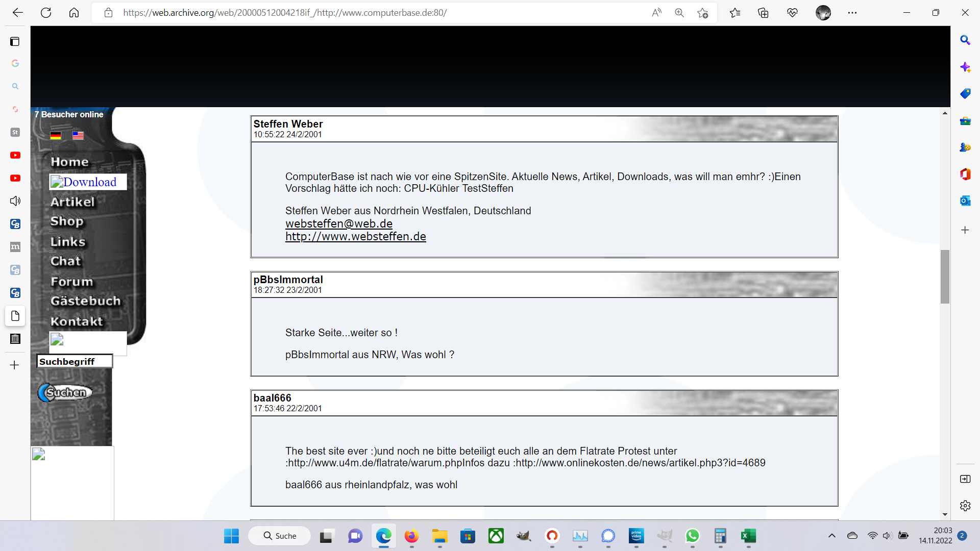Viewport: 980px width, 551px height.
Task: Open Collections toolbar icon
Action: coord(763,13)
